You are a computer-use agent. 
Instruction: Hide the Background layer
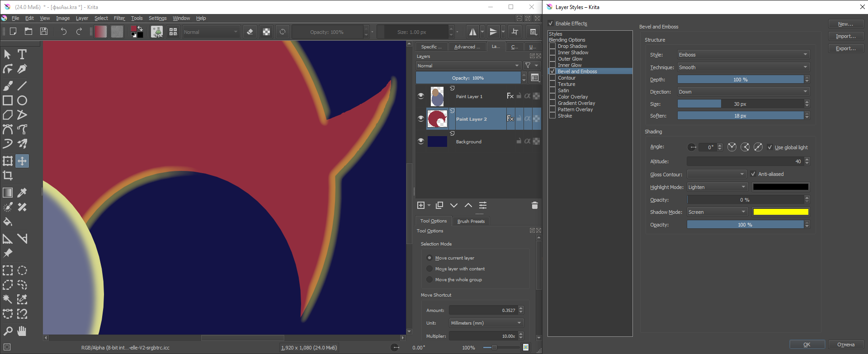point(421,142)
